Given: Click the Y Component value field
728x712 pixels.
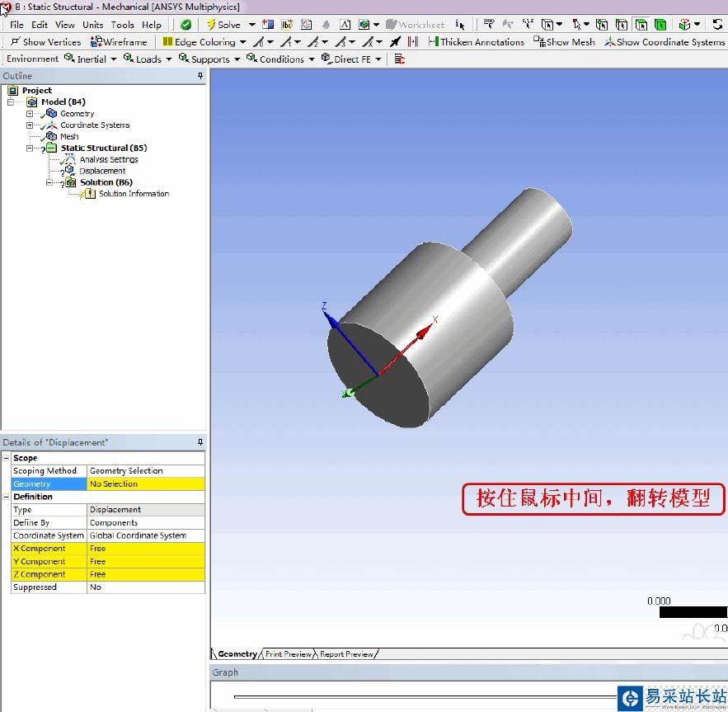Looking at the screenshot, I should point(146,561).
